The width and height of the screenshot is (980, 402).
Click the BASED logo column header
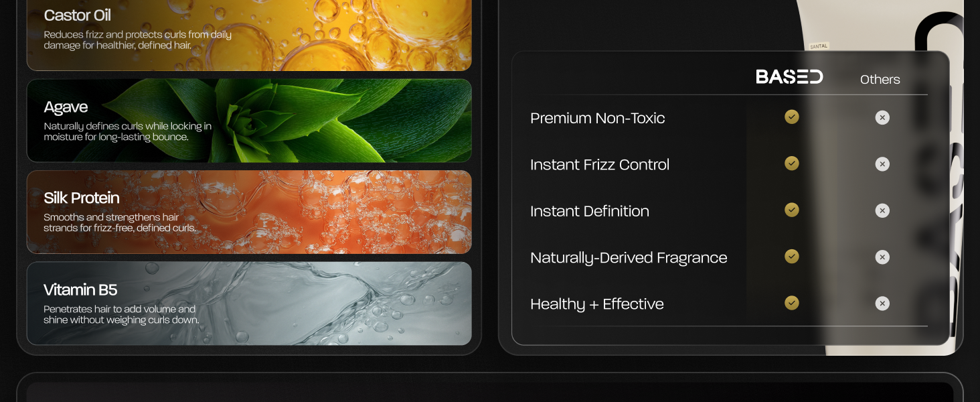pyautogui.click(x=789, y=77)
